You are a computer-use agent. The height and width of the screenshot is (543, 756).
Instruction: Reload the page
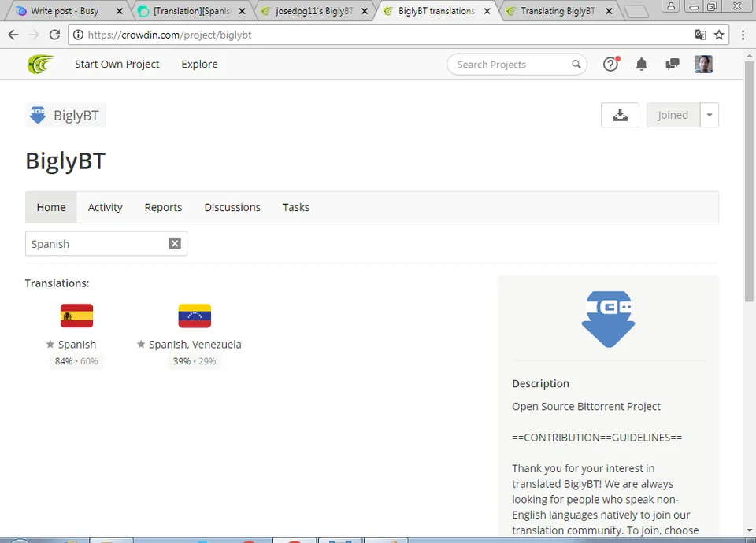click(54, 35)
